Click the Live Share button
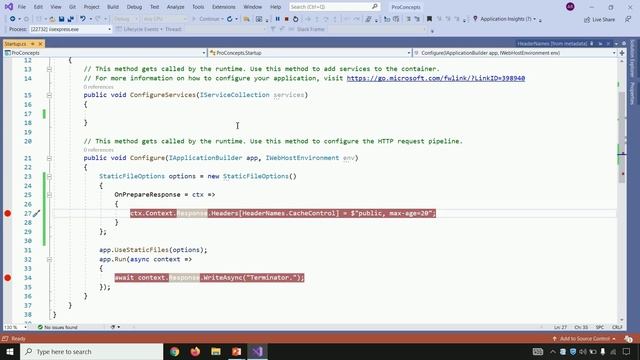 (x=599, y=19)
